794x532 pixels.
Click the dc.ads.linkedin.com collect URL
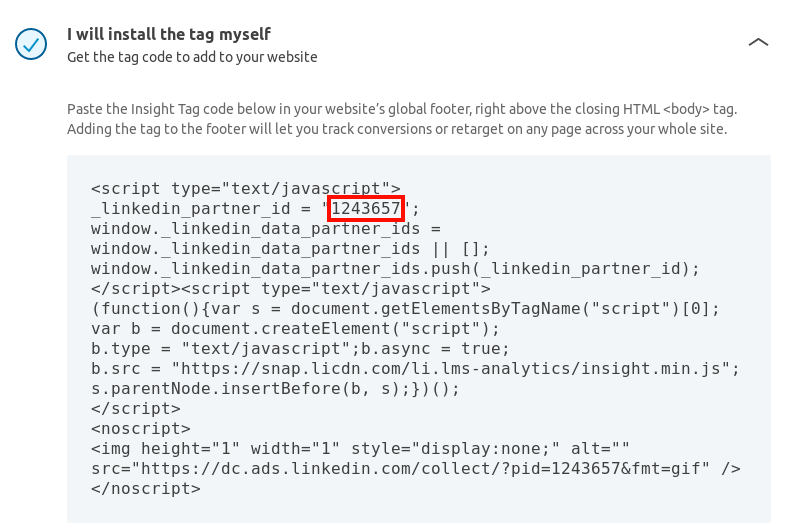420,469
